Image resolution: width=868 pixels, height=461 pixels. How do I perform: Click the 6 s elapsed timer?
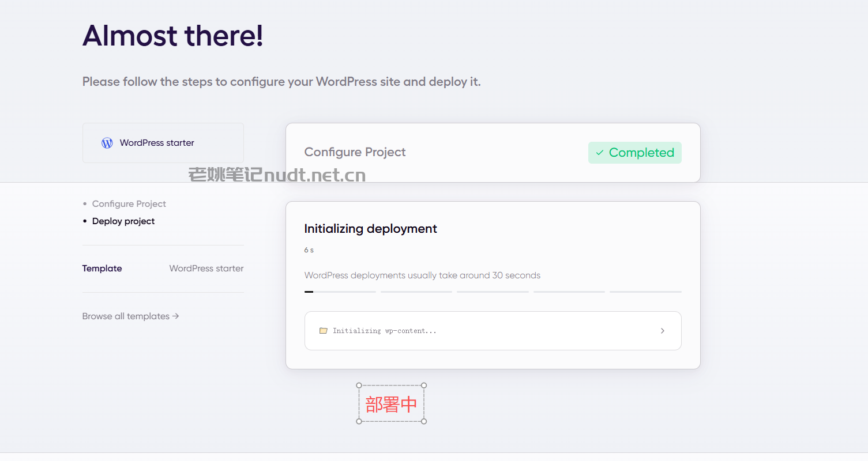309,250
